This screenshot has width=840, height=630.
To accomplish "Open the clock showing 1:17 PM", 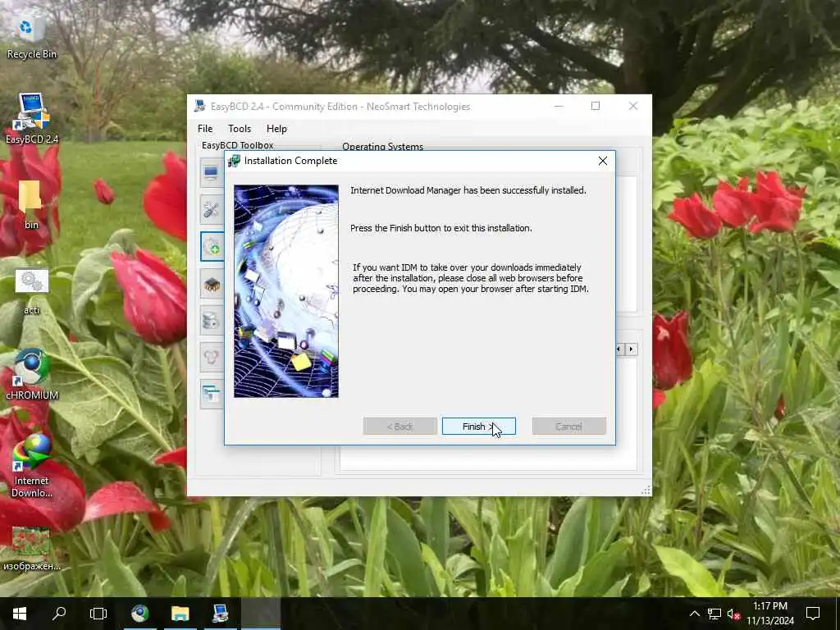I will coord(770,614).
